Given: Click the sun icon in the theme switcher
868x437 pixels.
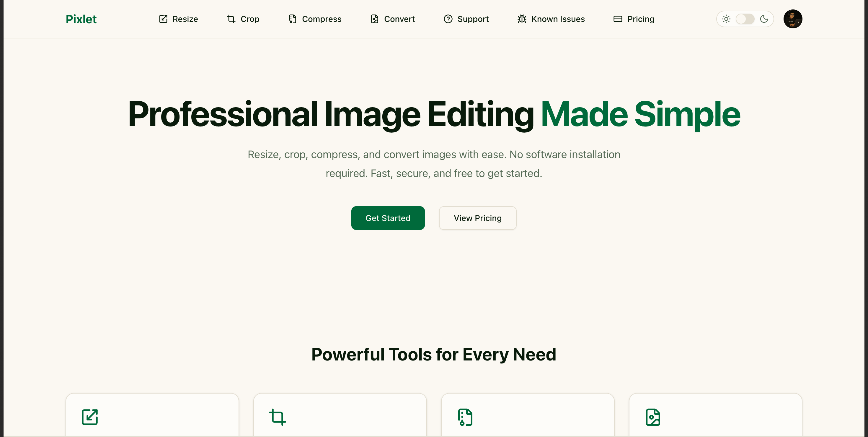Looking at the screenshot, I should 727,19.
